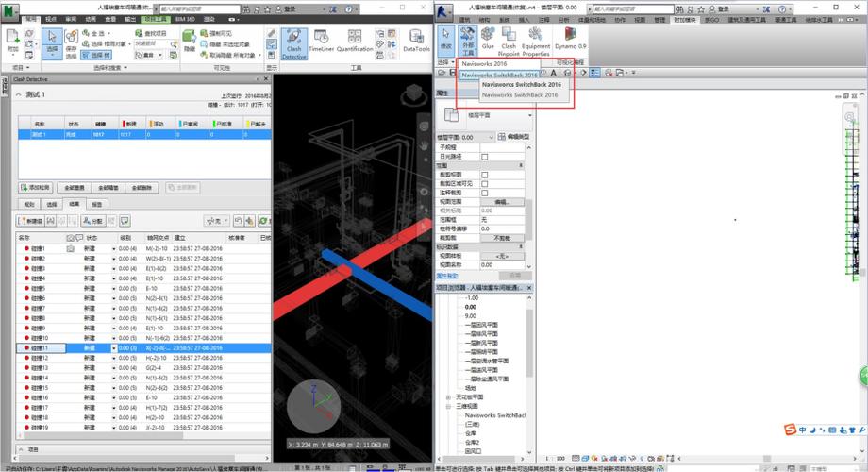Click the navigation wheel icon in Revit drawing area
This screenshot has width=868, height=472.
[x=850, y=117]
